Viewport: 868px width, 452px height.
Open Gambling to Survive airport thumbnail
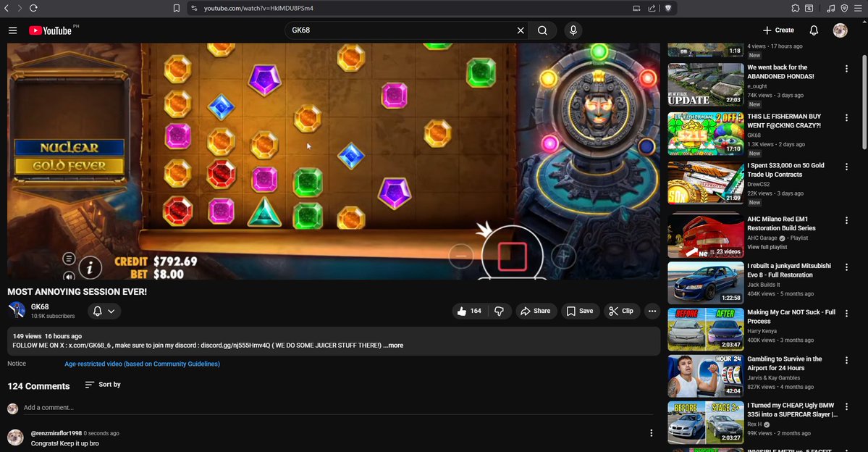(706, 375)
